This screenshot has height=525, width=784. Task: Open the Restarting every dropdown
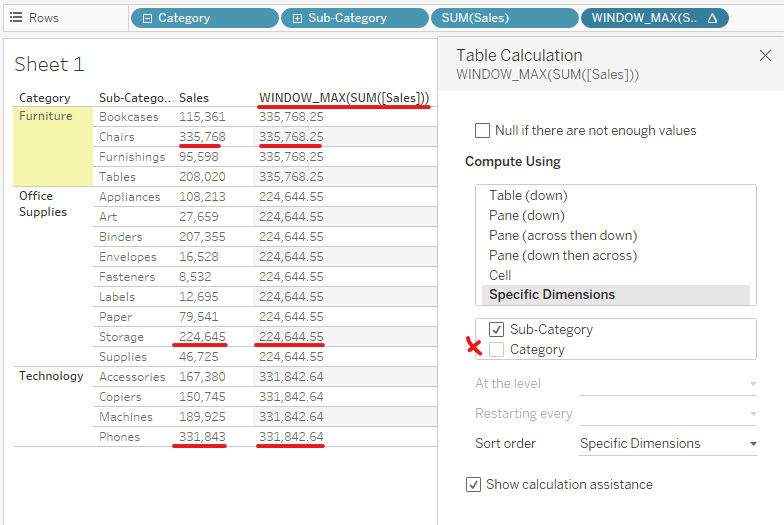[x=667, y=413]
